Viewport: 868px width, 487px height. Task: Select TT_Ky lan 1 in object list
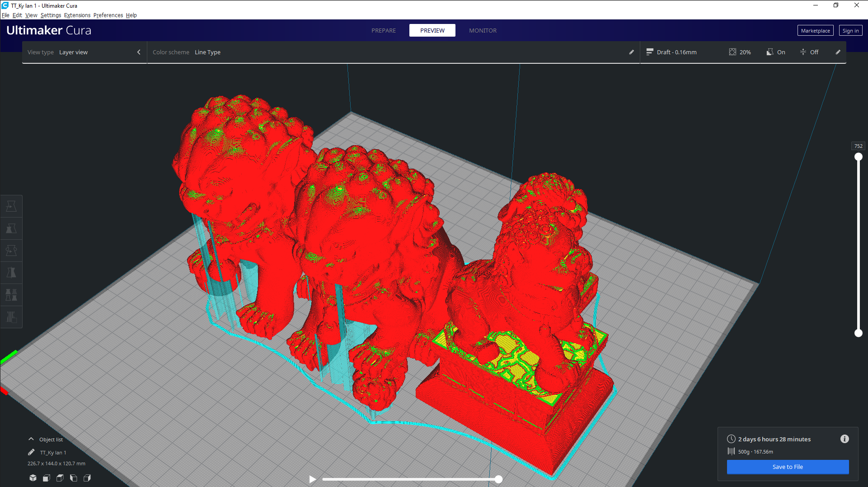point(53,453)
